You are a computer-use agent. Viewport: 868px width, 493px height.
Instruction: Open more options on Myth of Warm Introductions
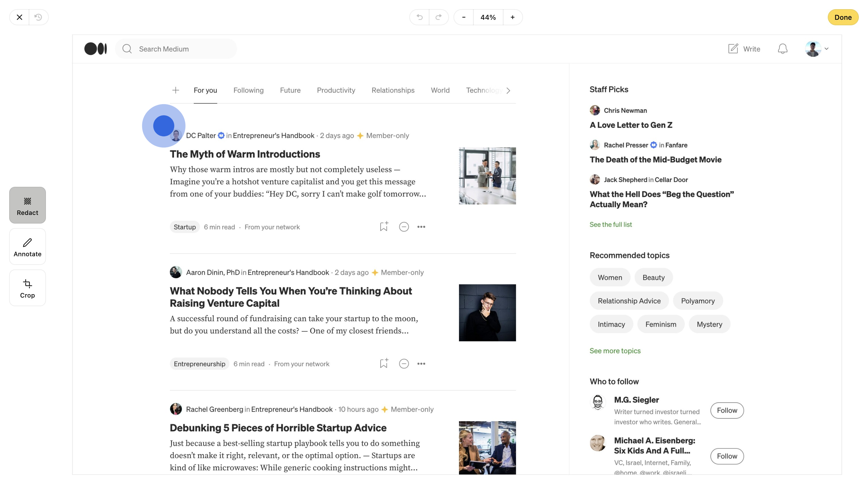[421, 226]
